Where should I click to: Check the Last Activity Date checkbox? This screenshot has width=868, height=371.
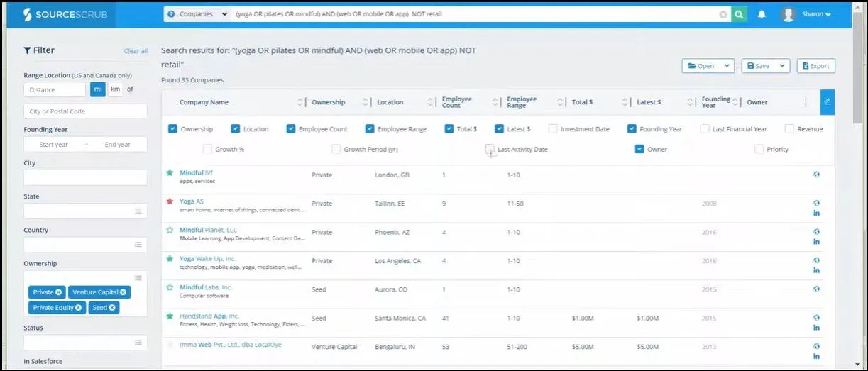pos(490,149)
